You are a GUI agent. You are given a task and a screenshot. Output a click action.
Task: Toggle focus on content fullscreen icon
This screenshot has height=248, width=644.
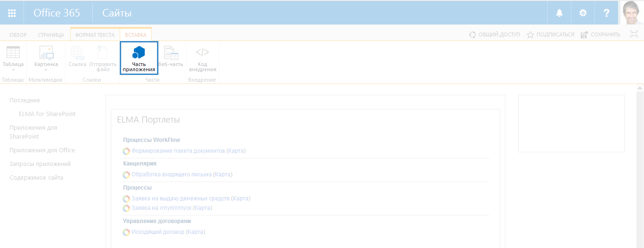coord(634,34)
